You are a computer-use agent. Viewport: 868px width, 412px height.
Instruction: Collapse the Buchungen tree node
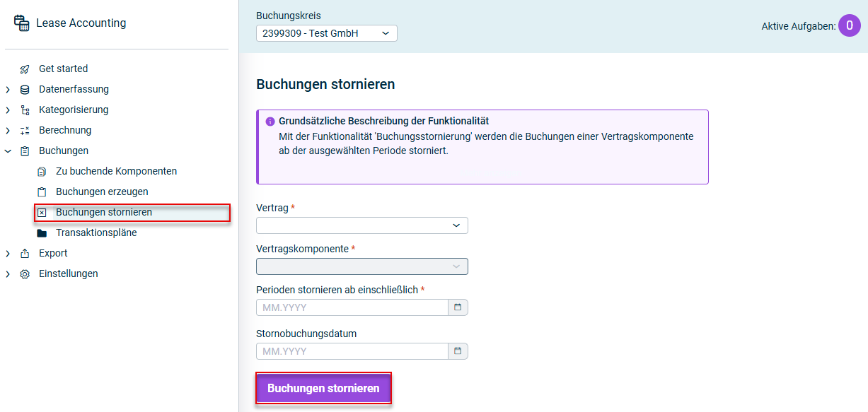pyautogui.click(x=8, y=151)
